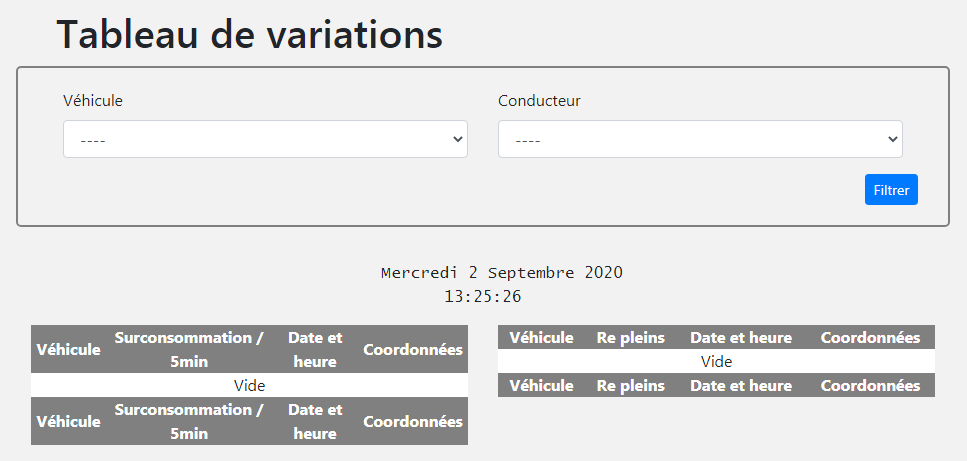Select the Vide row in Surconsommation table
The image size is (967, 461).
coord(249,385)
